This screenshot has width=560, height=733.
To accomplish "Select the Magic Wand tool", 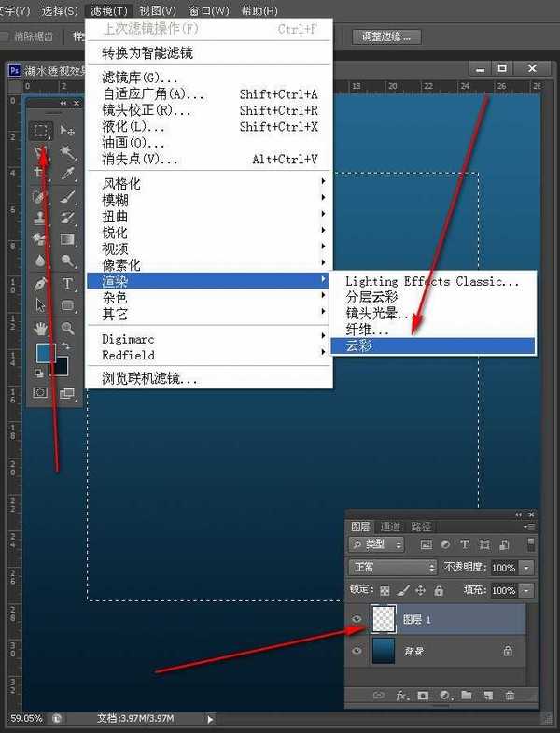I will point(67,152).
